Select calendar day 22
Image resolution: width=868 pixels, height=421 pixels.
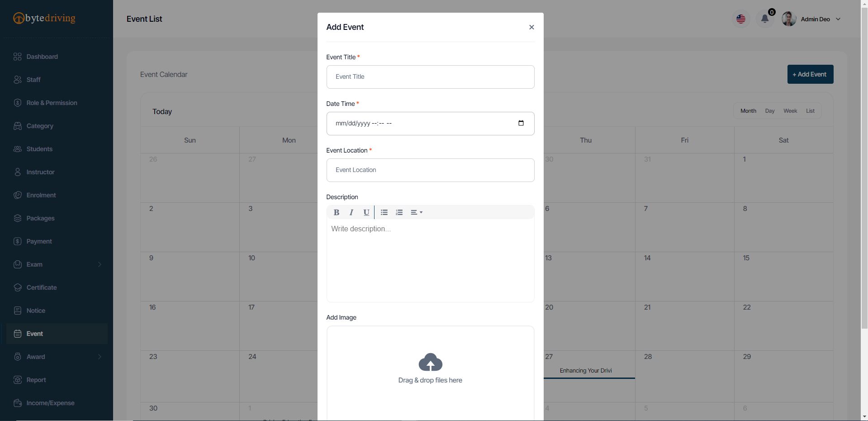[747, 307]
